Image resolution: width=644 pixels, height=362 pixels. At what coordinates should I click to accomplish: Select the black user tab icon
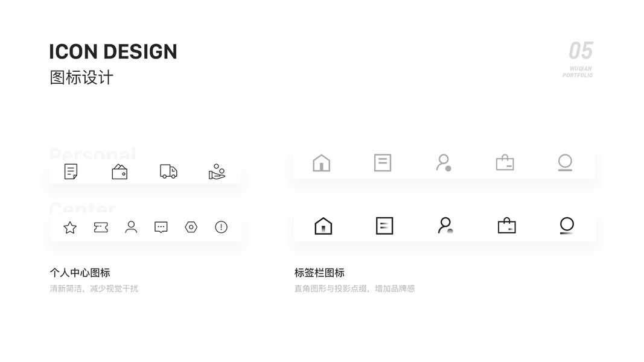pyautogui.click(x=445, y=225)
